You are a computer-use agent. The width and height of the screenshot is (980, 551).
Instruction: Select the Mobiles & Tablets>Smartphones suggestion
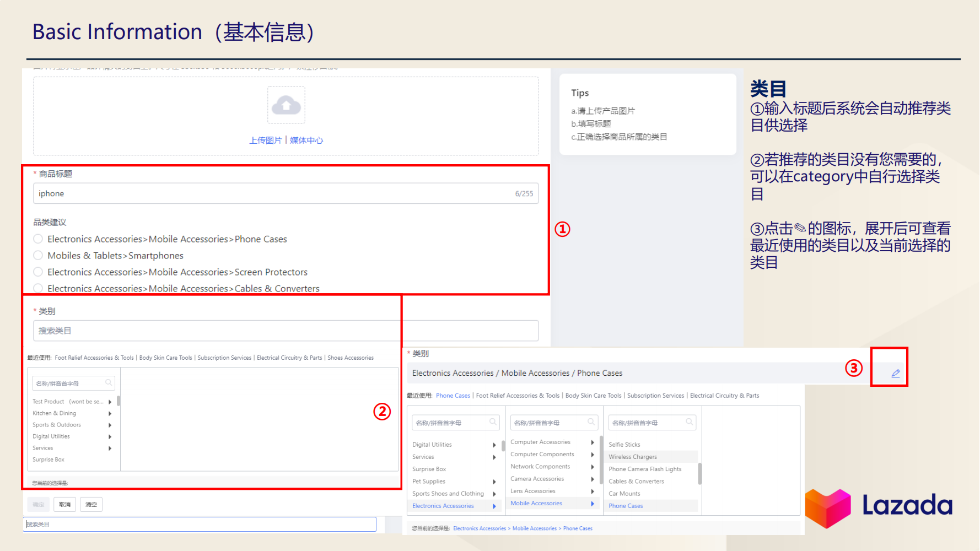[x=37, y=255]
